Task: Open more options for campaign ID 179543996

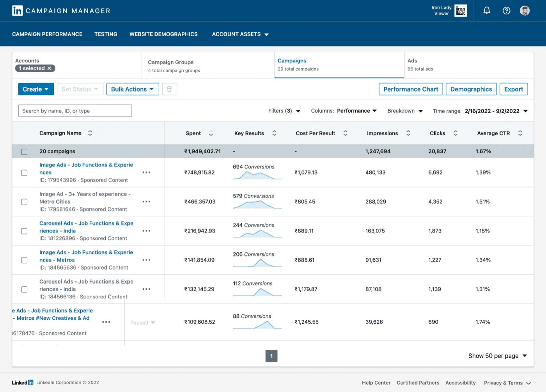Action: click(146, 172)
